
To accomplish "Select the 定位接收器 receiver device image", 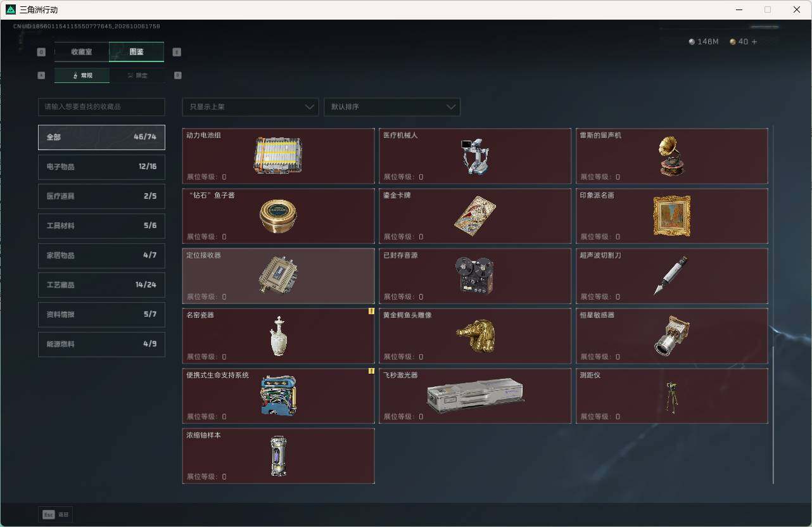I will (x=278, y=275).
